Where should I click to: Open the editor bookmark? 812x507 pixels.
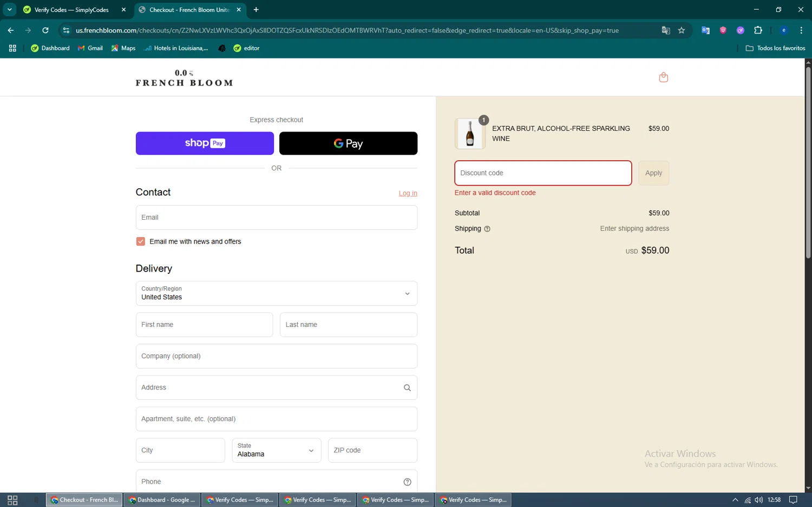click(246, 48)
